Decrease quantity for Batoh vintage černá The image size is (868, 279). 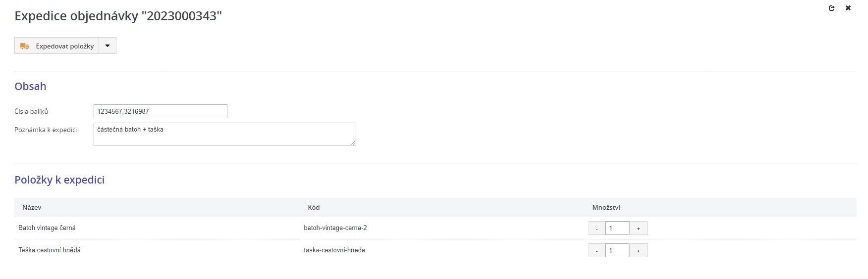[x=597, y=228]
